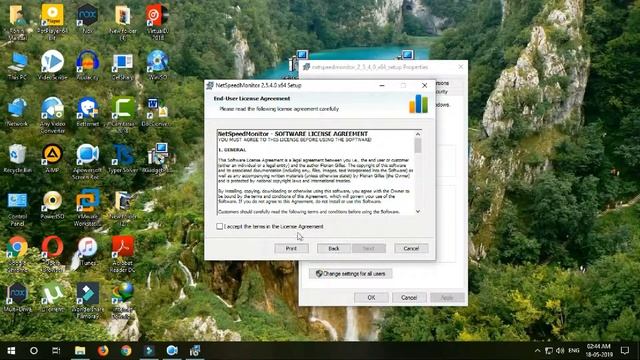
Task: Select the uTorrent desktop shortcut
Action: pos(52,298)
